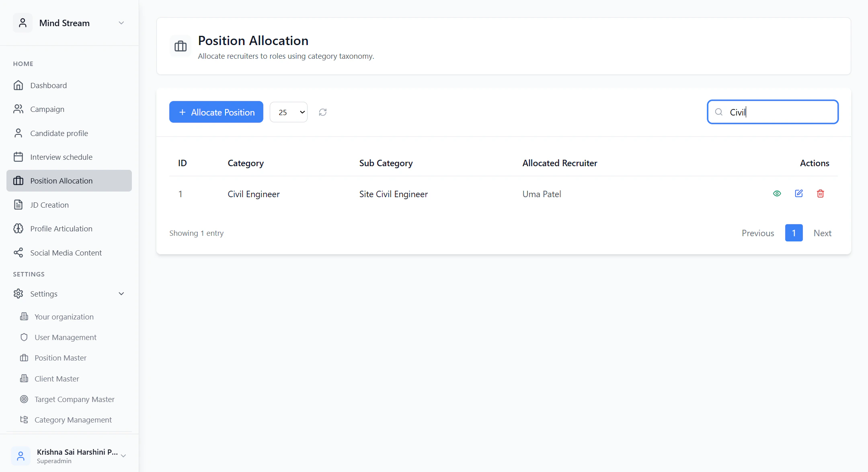Image resolution: width=868 pixels, height=472 pixels.
Task: Click the Allocate Position button
Action: tap(216, 112)
